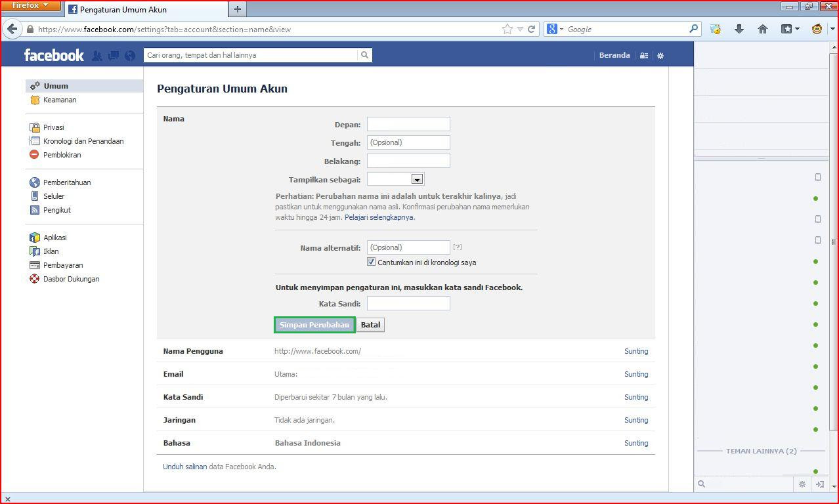
Task: Open the Google search engine selector dropdown
Action: [554, 29]
